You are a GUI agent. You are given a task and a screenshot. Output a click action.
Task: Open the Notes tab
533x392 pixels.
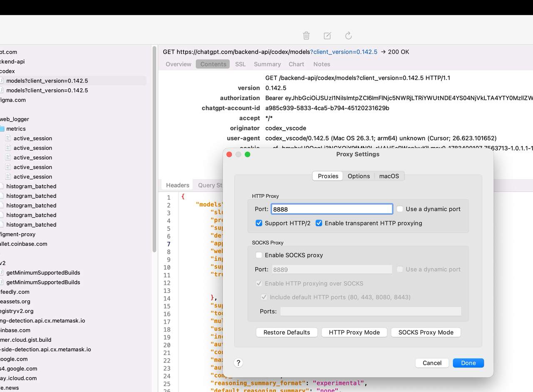point(321,64)
